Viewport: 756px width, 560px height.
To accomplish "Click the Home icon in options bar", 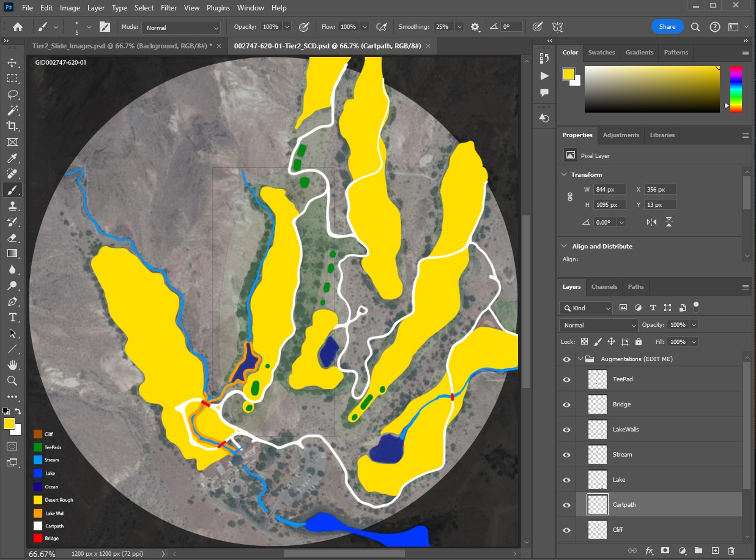I will coord(18,27).
